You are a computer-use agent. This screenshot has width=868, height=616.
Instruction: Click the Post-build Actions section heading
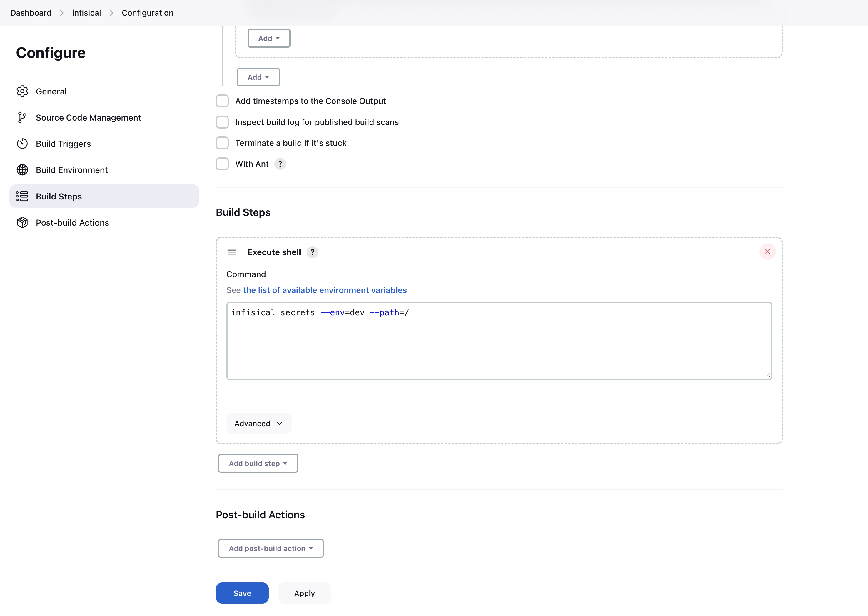pyautogui.click(x=261, y=515)
